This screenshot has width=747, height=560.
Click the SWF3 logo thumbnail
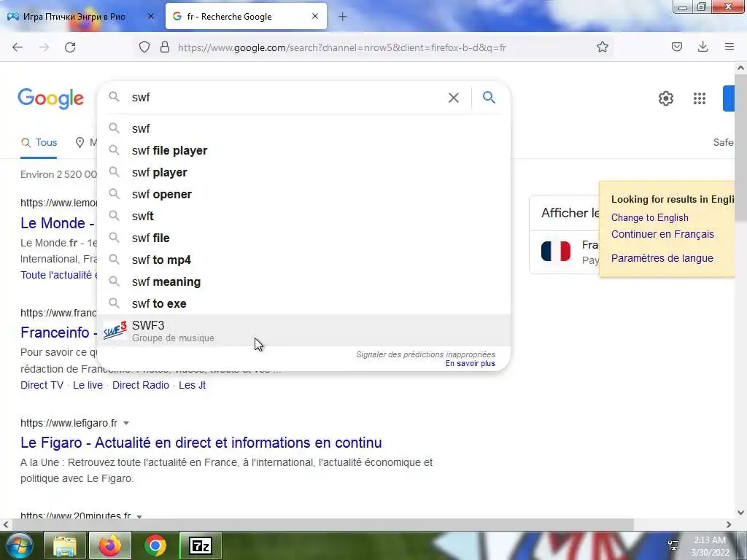[115, 330]
